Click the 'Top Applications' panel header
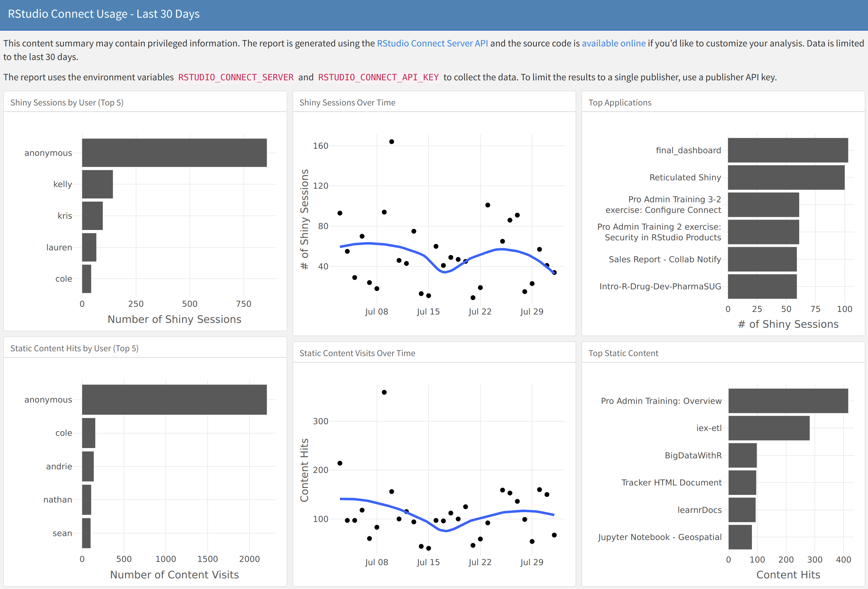The image size is (868, 589). tap(620, 102)
